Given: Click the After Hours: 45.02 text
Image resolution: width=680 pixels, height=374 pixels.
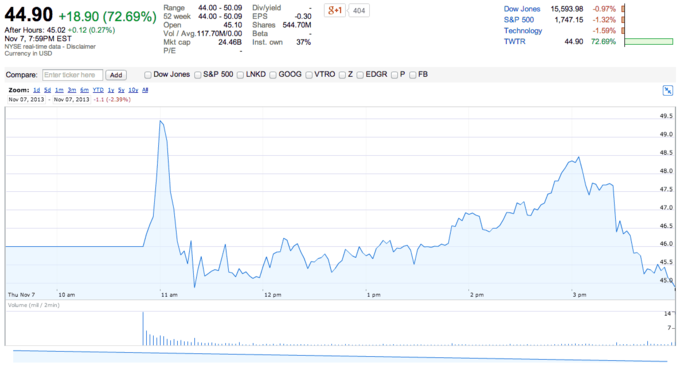Looking at the screenshot, I should 35,30.
